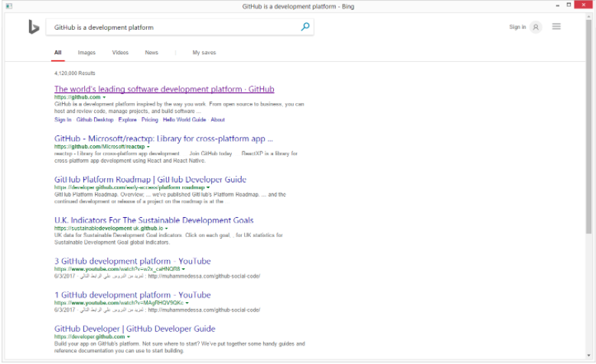Open the Hello World Guide sitelink
The width and height of the screenshot is (596, 364).
(184, 120)
